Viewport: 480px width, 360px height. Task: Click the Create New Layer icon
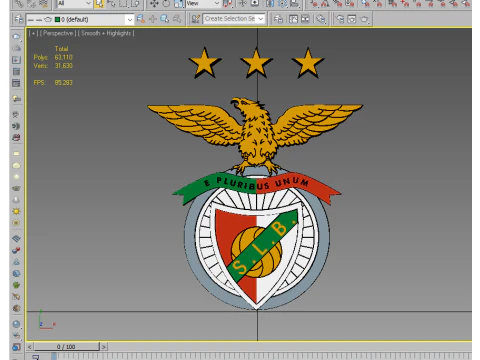pos(141,19)
